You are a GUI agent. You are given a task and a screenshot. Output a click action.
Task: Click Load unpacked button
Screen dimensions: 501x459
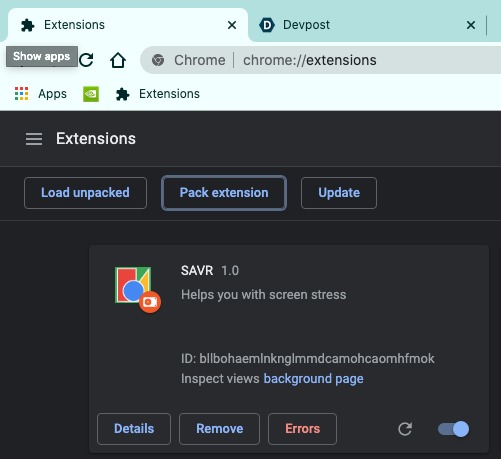tap(85, 193)
